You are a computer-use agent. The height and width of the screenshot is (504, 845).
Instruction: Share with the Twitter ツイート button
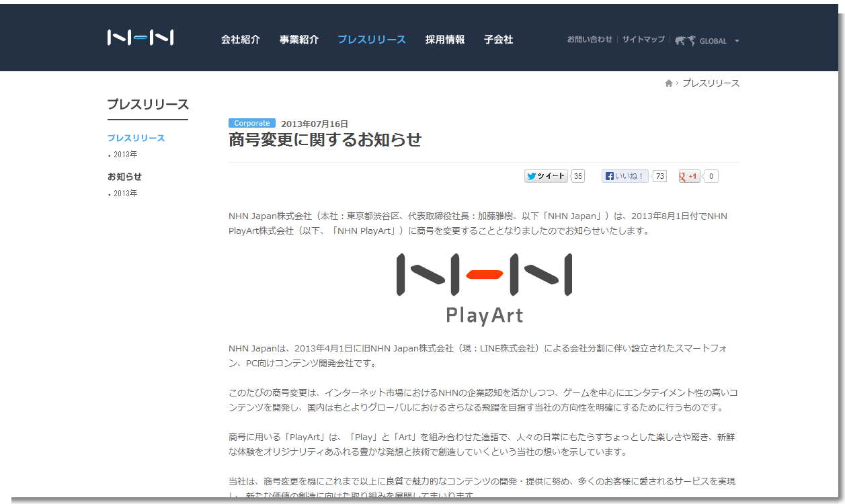point(546,176)
